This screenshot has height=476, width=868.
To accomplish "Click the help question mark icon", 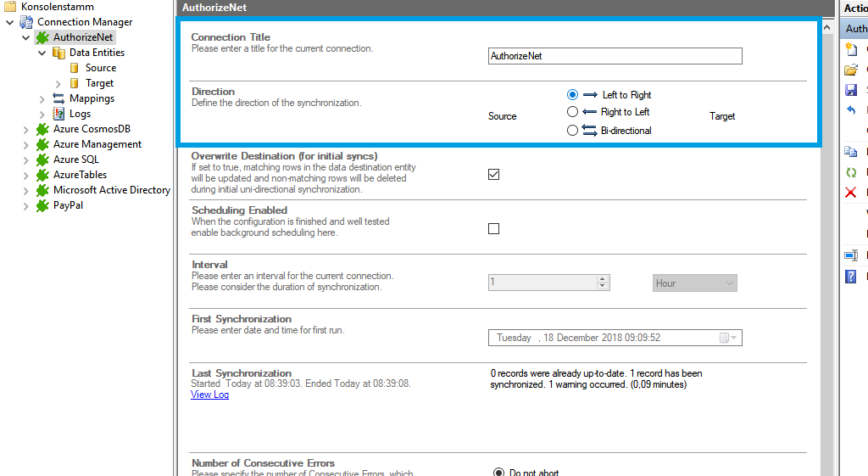I will click(851, 276).
